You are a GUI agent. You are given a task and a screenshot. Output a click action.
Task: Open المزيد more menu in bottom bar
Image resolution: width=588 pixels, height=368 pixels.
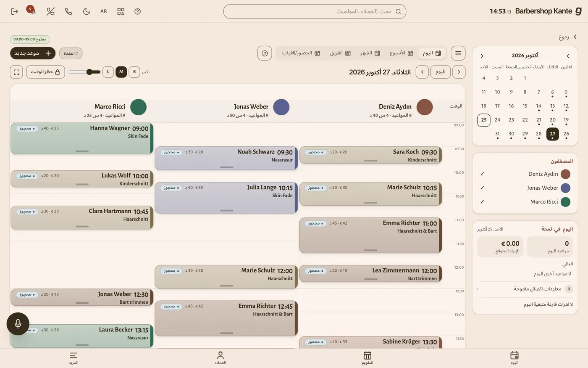click(73, 358)
